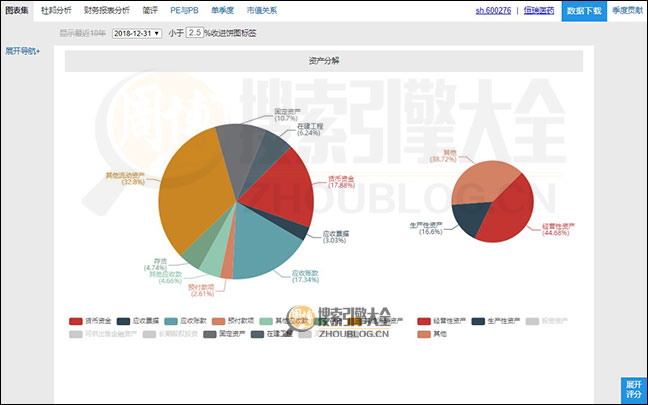The image size is (648, 405).
Task: Enable the greyed 投资资产 legend item
Action: tap(547, 321)
